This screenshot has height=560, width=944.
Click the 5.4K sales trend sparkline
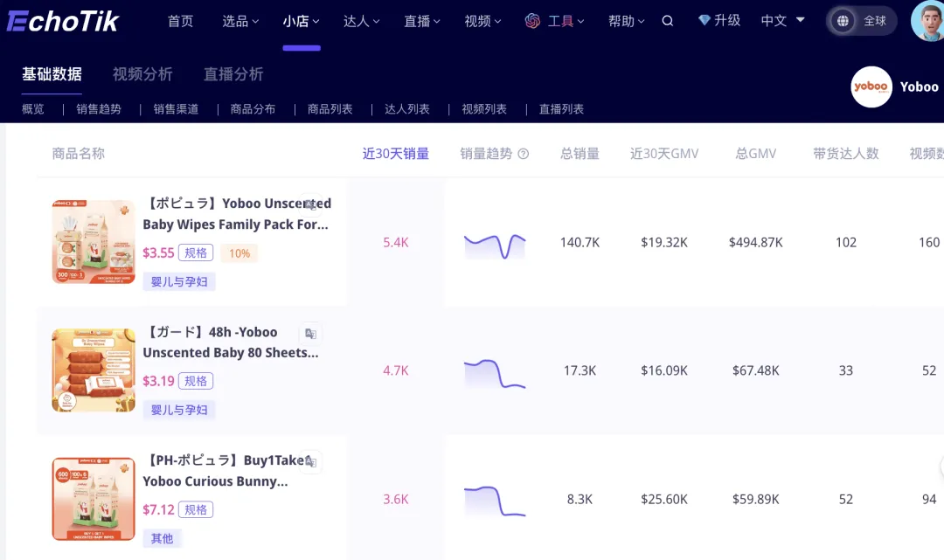click(494, 245)
